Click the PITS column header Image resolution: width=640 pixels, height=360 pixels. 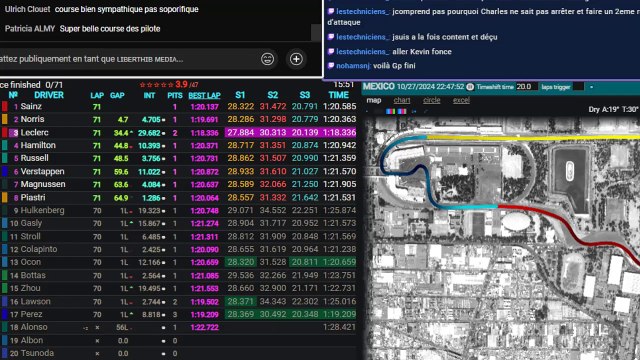click(x=175, y=96)
